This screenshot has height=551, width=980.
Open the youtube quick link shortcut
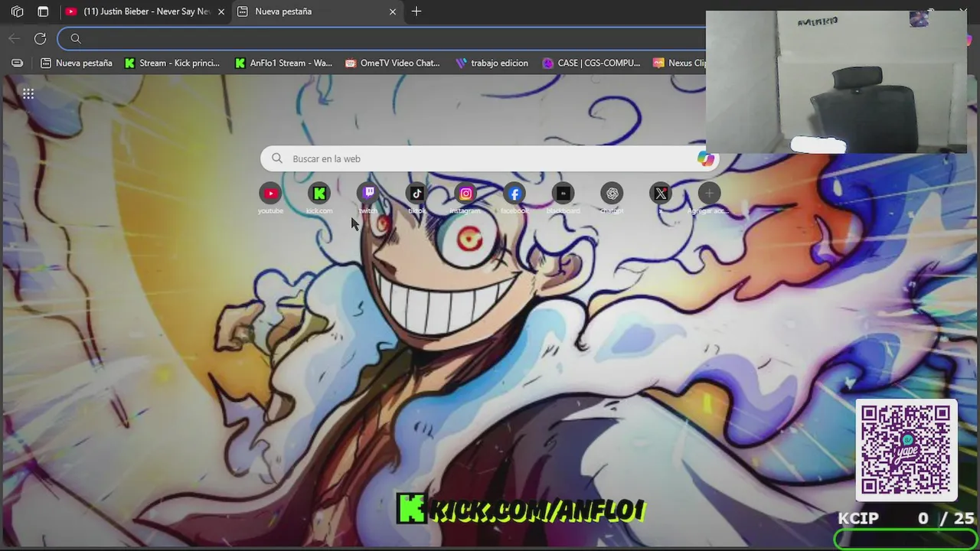[270, 194]
